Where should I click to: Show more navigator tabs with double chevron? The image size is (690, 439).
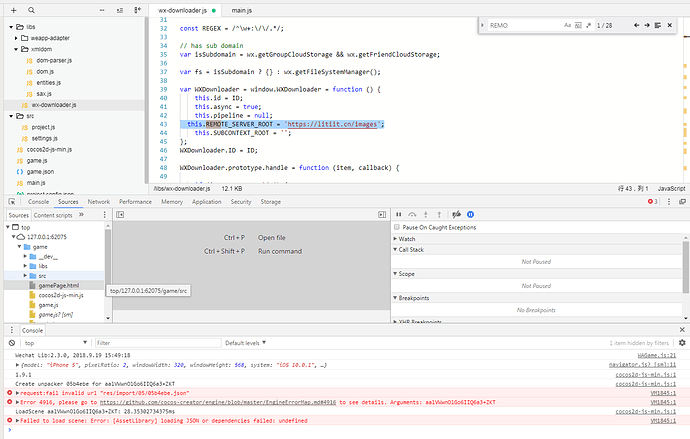81,215
